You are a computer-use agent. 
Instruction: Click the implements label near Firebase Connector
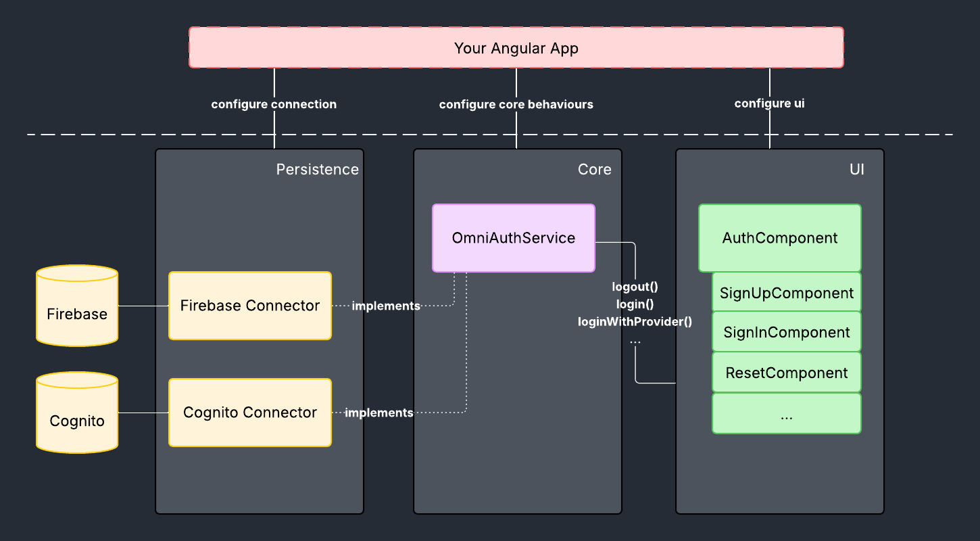click(386, 306)
